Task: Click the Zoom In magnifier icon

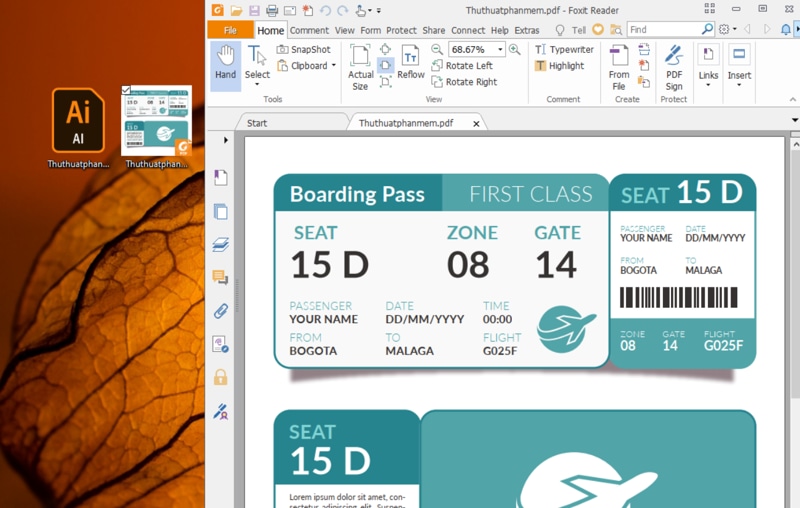Action: coord(515,49)
